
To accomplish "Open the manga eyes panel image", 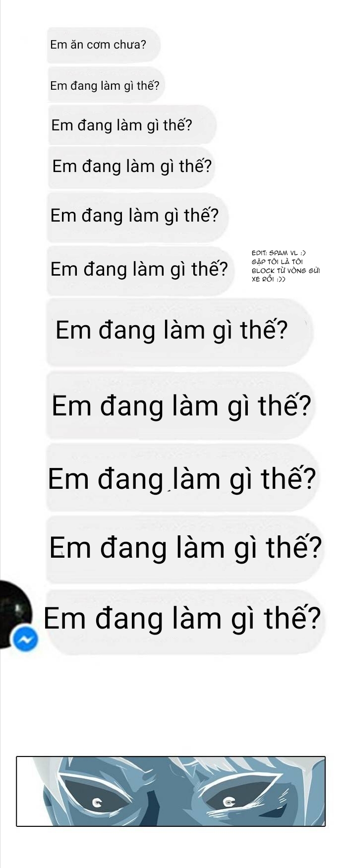I will [171, 791].
